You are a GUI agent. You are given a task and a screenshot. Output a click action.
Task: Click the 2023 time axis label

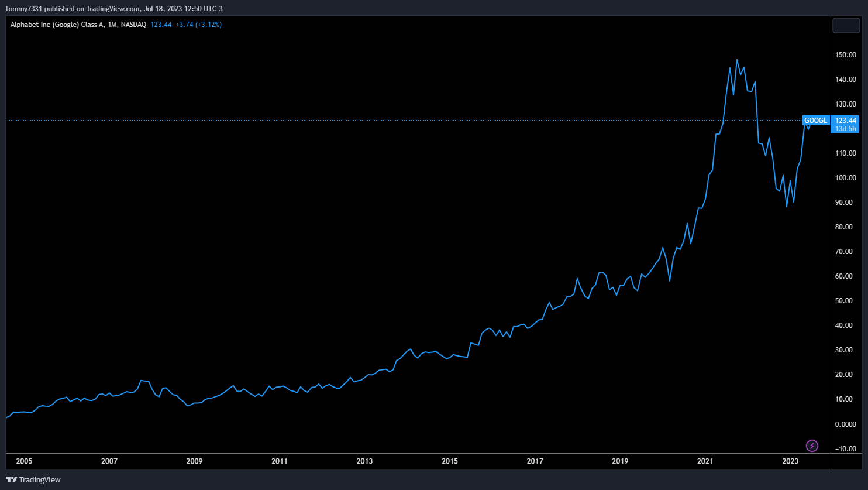[790, 461]
